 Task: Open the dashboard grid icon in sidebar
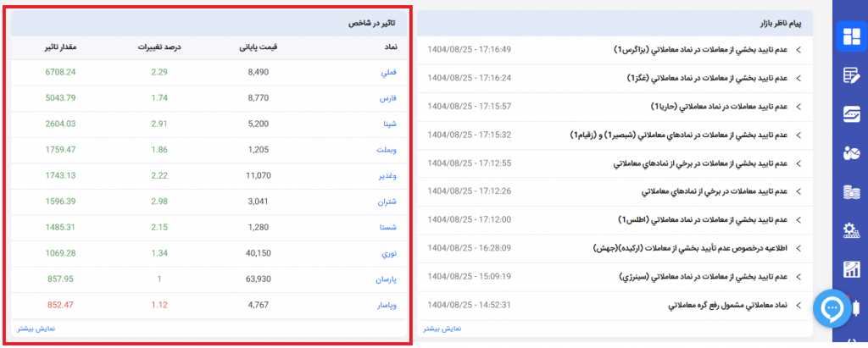(x=851, y=36)
